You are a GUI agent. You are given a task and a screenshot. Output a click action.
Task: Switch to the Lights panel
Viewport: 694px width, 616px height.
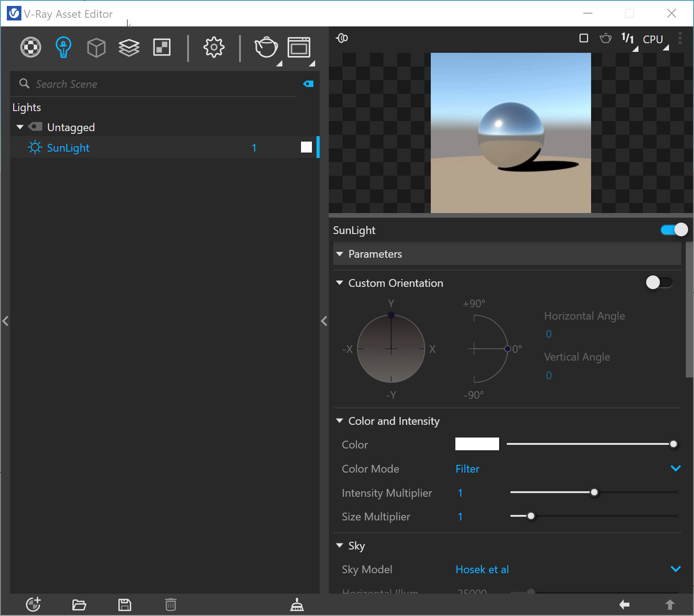(63, 47)
